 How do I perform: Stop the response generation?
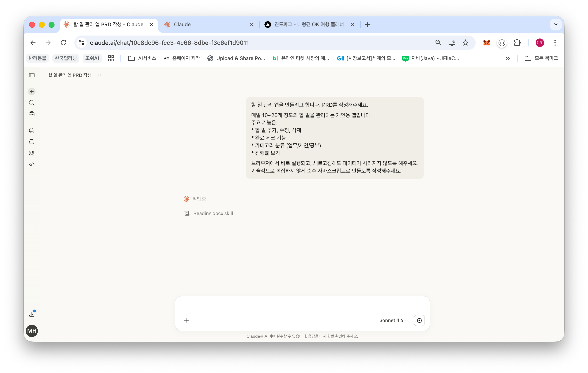click(419, 320)
